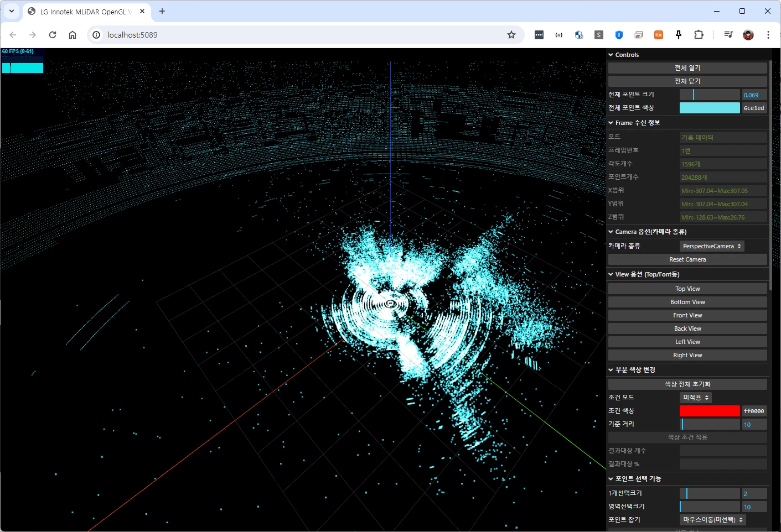Open the red 조건 색상 swatch

(710, 411)
